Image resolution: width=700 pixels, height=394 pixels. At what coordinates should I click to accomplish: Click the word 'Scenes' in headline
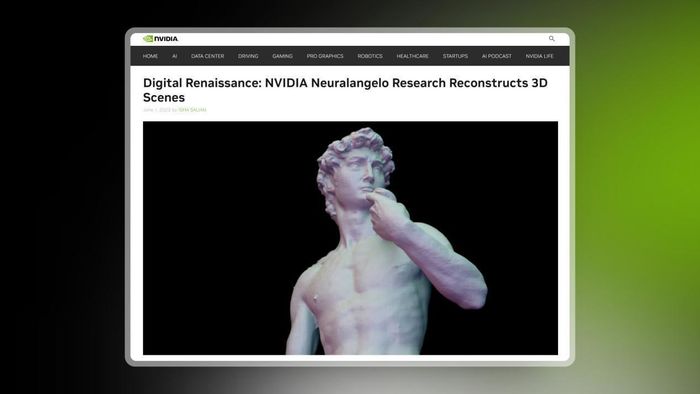click(x=164, y=98)
